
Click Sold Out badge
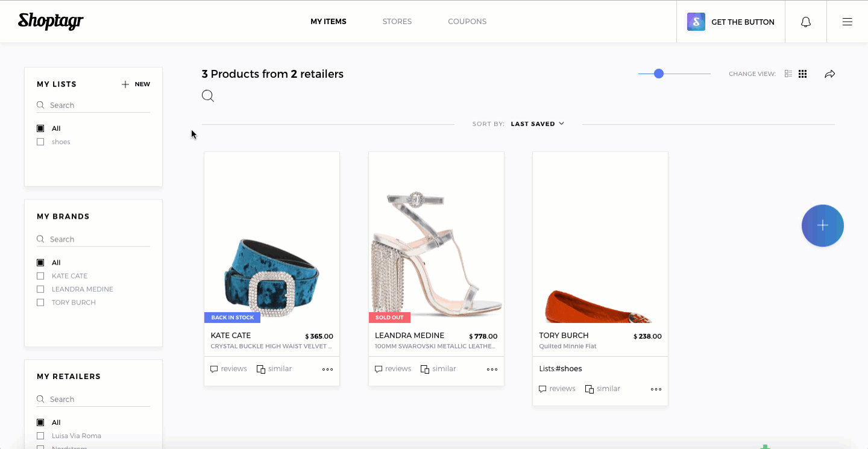tap(389, 318)
